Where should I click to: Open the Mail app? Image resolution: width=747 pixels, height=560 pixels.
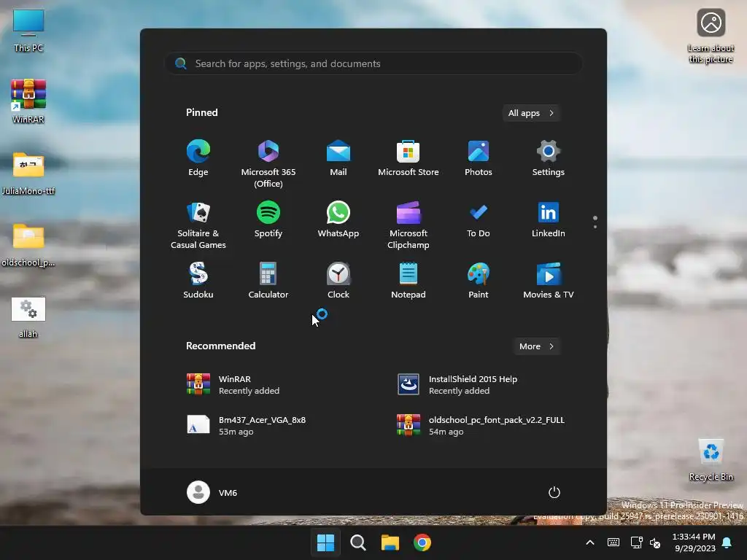338,158
